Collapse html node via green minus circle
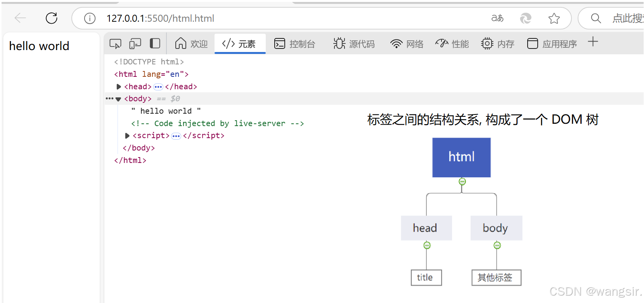 point(462,182)
